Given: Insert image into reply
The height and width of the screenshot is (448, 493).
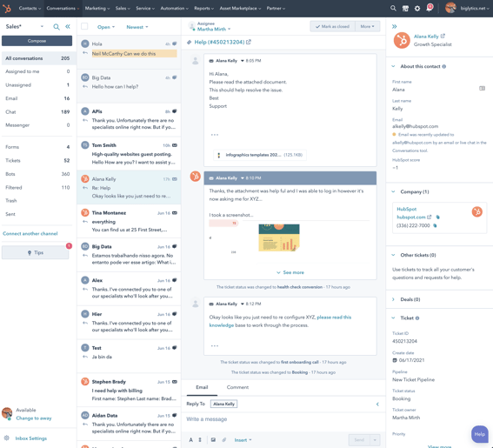Looking at the screenshot, I should (213, 440).
